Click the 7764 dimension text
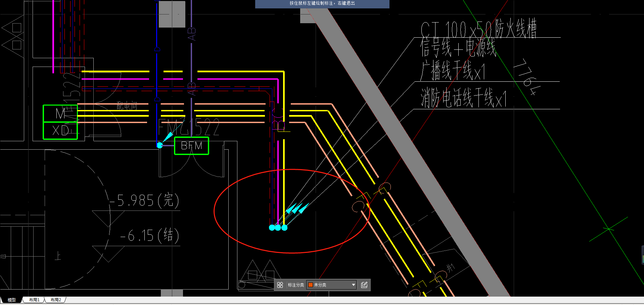Image resolution: width=644 pixels, height=305 pixels. [527, 77]
